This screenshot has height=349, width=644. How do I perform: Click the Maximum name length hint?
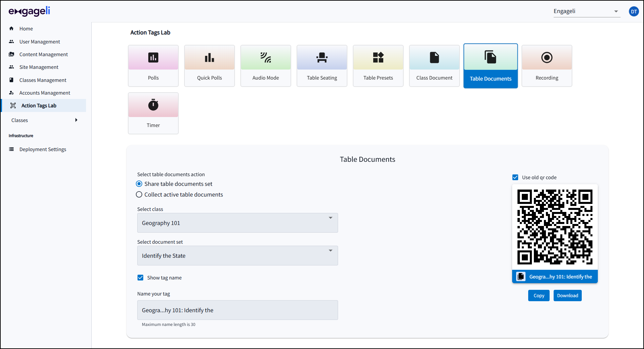[x=169, y=325]
